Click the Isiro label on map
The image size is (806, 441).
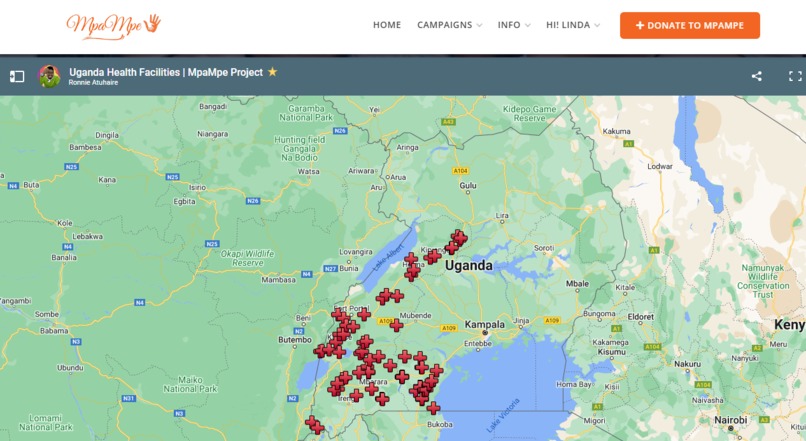point(197,188)
